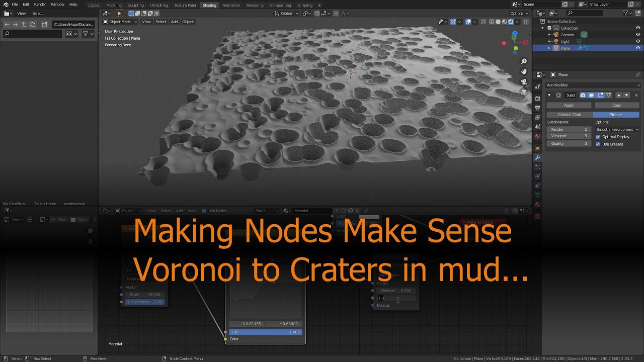Open the Object Mode dropdown
644x362 pixels.
point(120,22)
